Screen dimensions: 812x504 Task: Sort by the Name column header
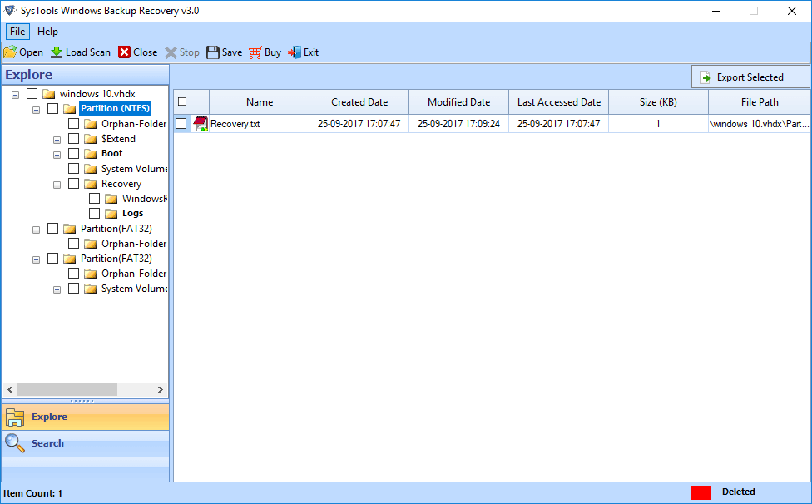pos(260,102)
